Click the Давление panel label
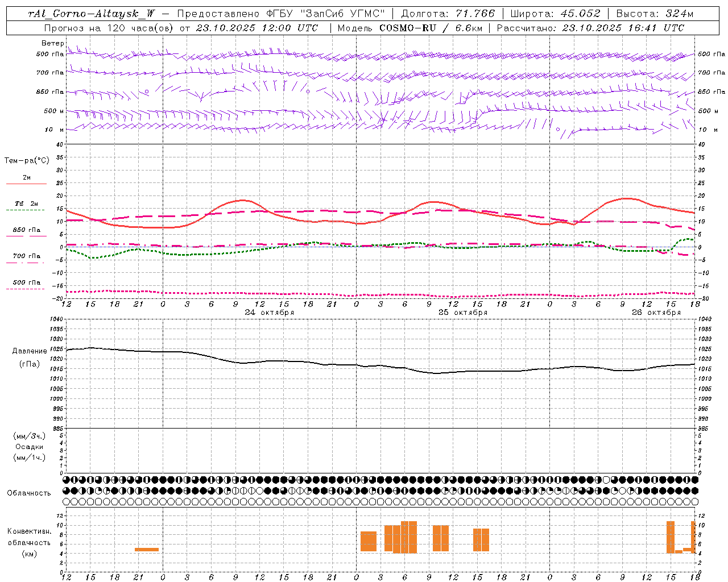 pos(30,351)
